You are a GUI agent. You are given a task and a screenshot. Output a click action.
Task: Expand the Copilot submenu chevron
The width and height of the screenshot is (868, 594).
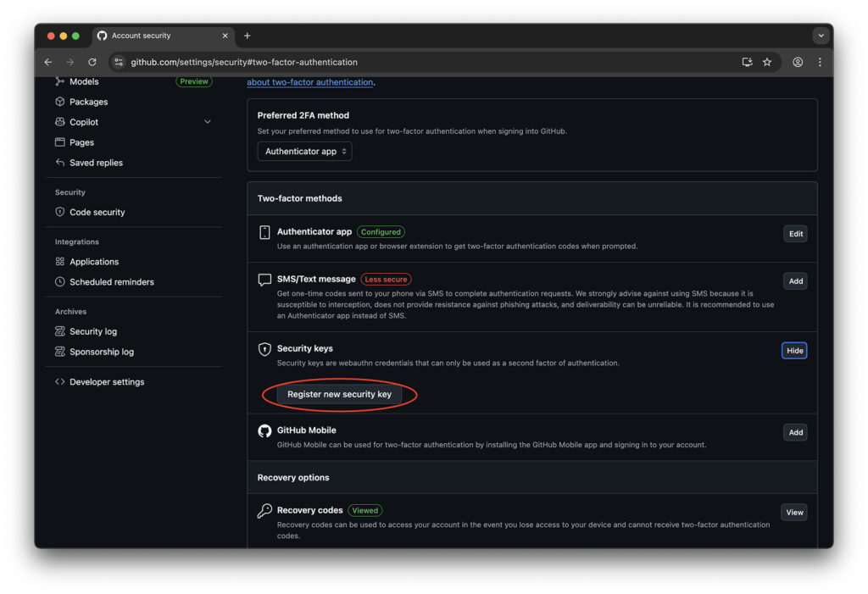tap(208, 122)
